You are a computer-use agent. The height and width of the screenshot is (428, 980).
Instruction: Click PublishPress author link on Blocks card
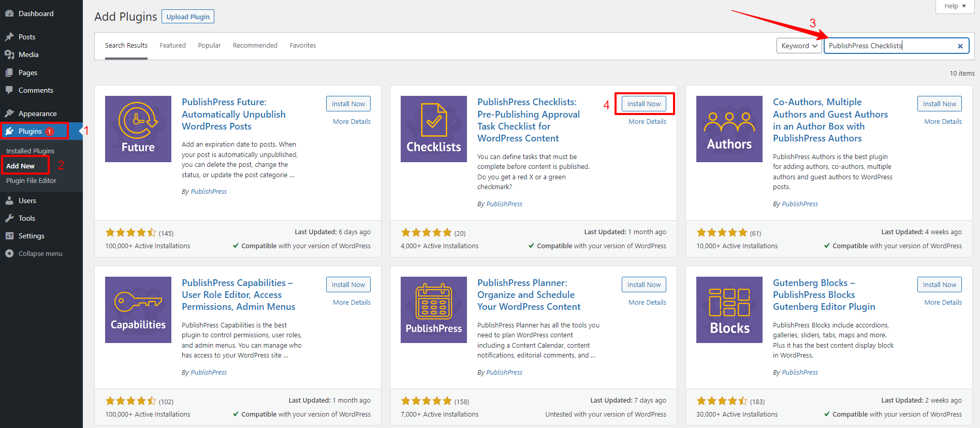(x=800, y=373)
